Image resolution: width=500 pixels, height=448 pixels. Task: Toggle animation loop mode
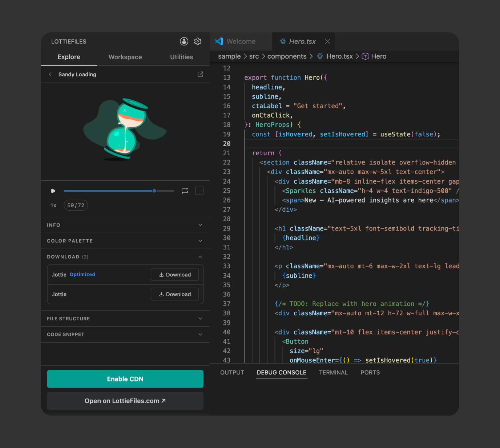[x=185, y=191]
